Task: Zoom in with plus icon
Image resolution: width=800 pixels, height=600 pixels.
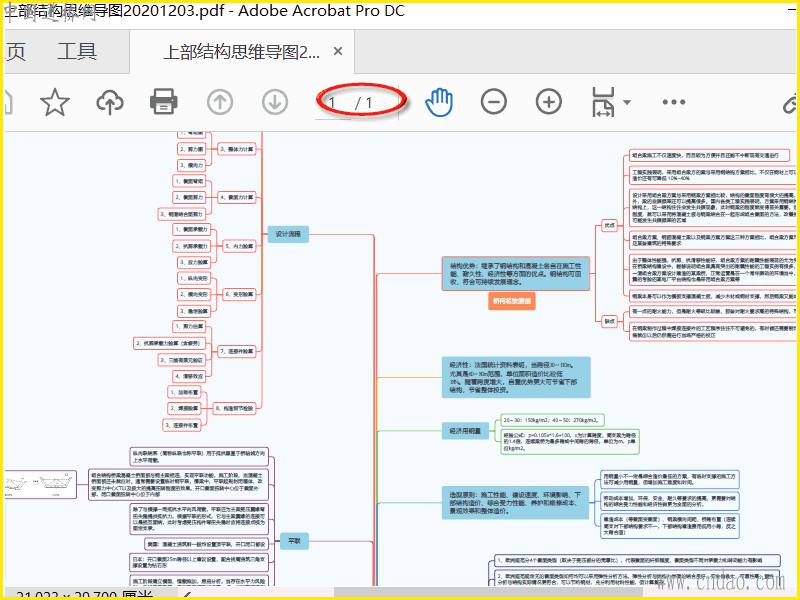Action: coord(548,102)
